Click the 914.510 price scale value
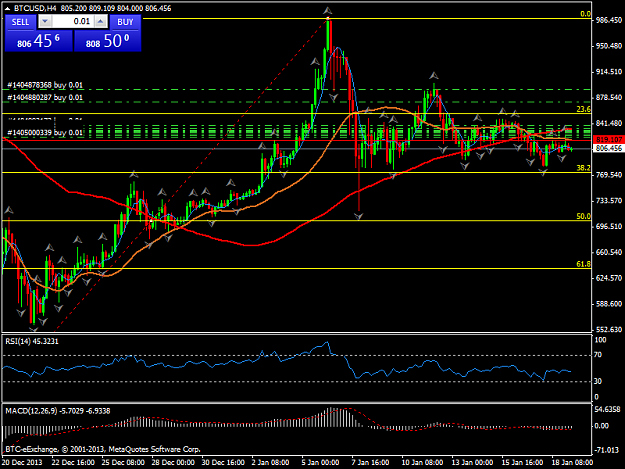The height and width of the screenshot is (469, 625). tap(609, 72)
